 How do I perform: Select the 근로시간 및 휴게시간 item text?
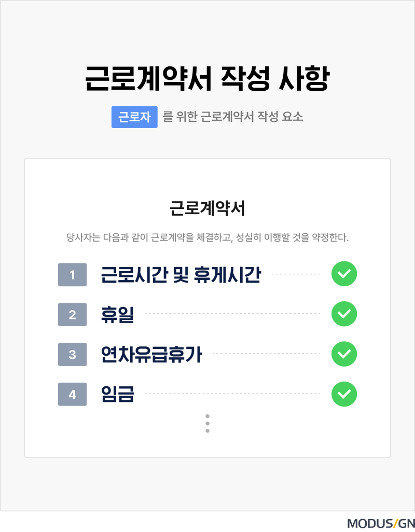tap(180, 275)
